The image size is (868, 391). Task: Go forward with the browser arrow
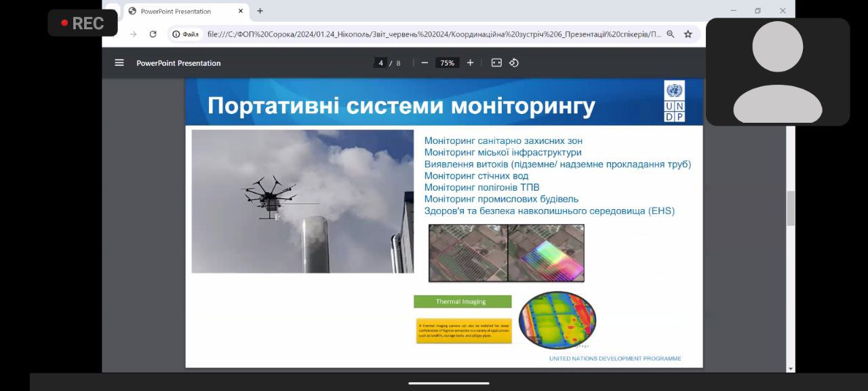point(134,34)
